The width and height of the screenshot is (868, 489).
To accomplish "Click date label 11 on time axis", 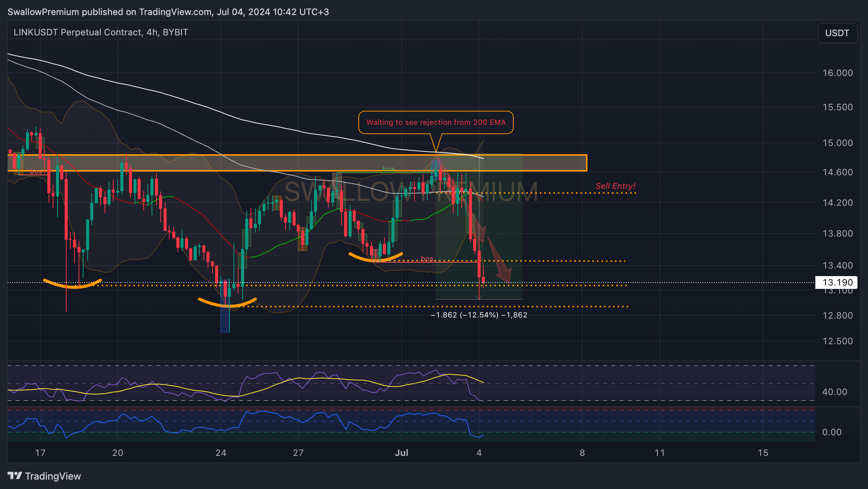I will pos(660,453).
